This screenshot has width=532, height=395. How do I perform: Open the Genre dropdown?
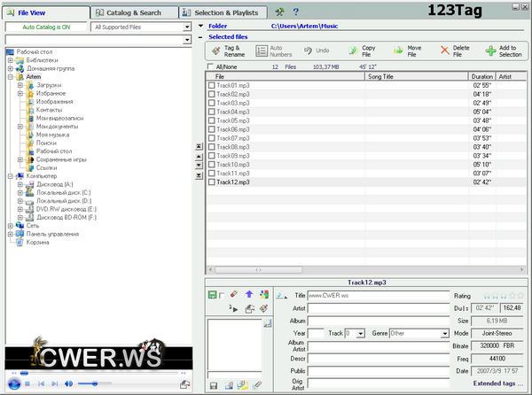(445, 334)
